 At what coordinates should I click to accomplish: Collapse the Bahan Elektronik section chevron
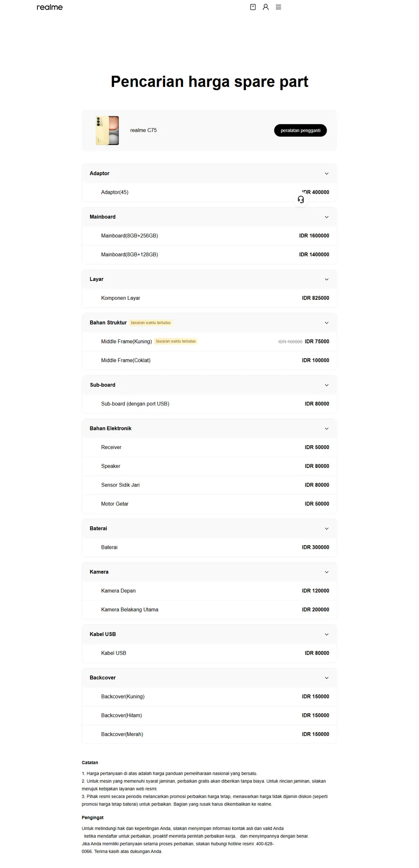(x=327, y=429)
